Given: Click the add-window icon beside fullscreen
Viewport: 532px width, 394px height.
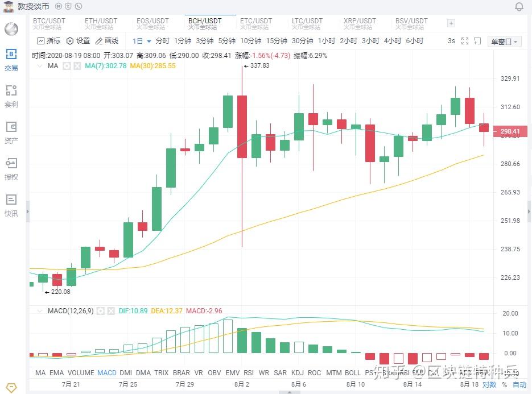Looking at the screenshot, I should pos(477,42).
